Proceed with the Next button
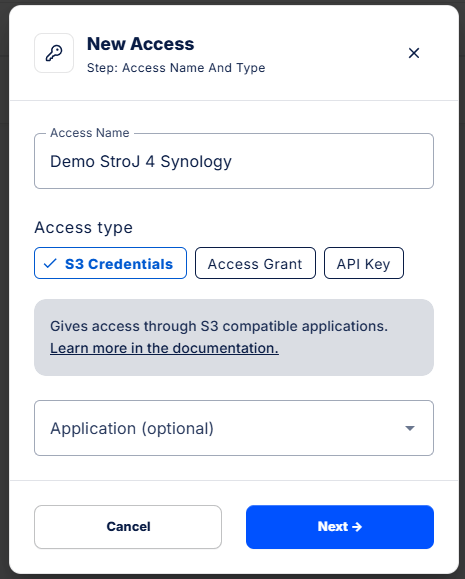Screen dimensions: 465x579 tap(340, 527)
